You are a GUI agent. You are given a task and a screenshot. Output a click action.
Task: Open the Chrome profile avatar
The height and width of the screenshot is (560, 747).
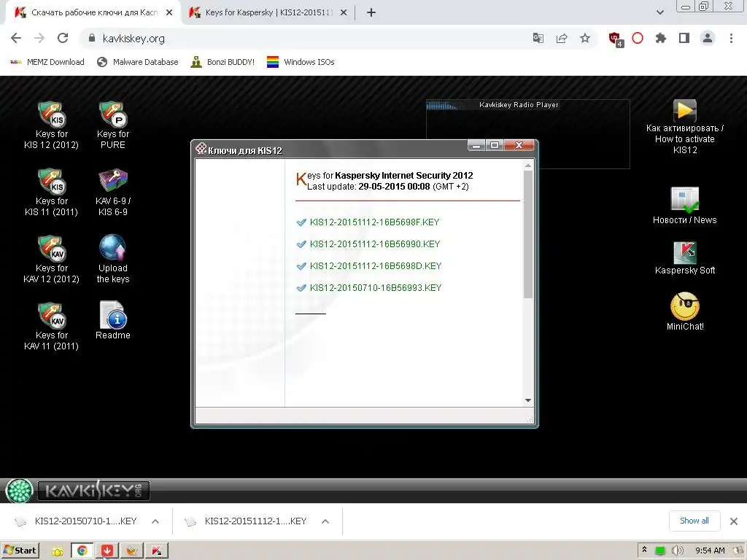coord(708,38)
